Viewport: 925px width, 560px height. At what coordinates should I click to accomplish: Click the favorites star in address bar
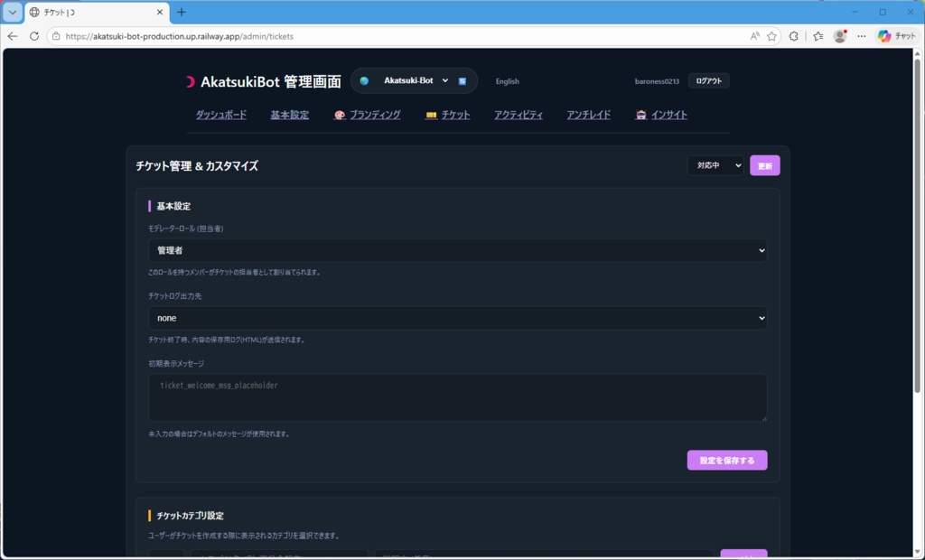771,36
